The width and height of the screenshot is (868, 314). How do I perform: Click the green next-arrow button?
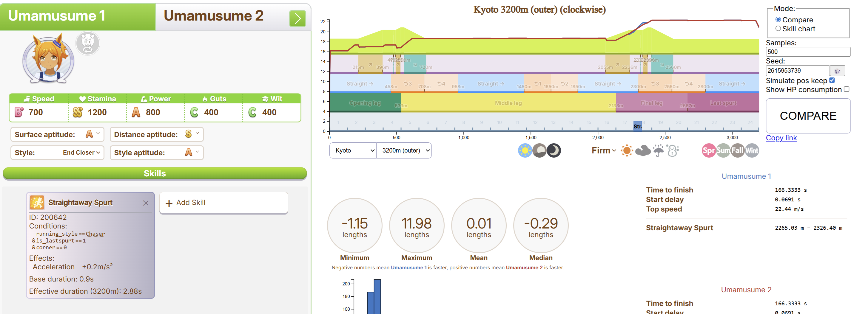pyautogui.click(x=297, y=18)
